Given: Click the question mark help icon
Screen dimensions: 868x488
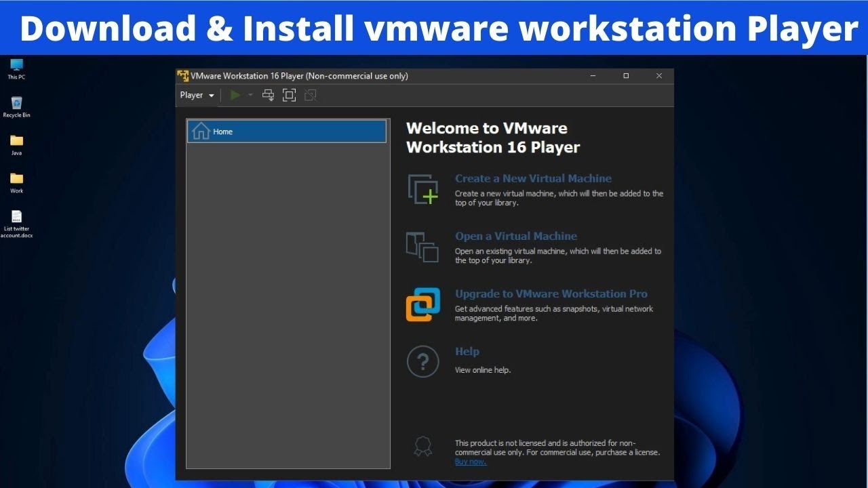Looking at the screenshot, I should point(423,361).
